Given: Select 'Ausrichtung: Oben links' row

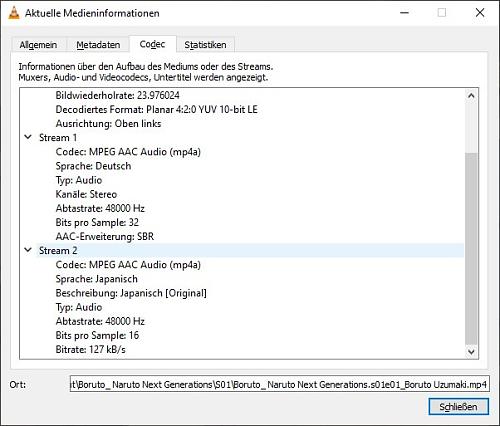Looking at the screenshot, I should [108, 124].
